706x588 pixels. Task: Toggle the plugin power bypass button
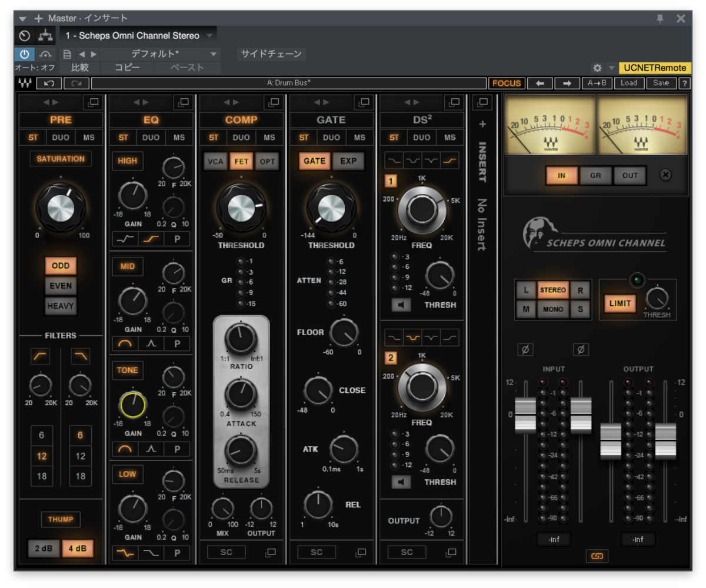pos(24,54)
